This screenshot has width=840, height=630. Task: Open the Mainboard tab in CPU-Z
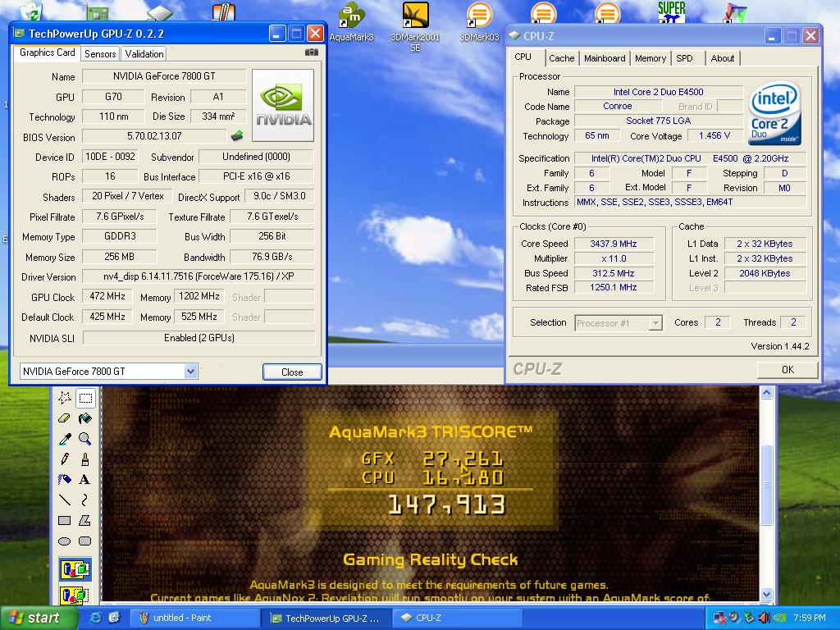[x=605, y=58]
